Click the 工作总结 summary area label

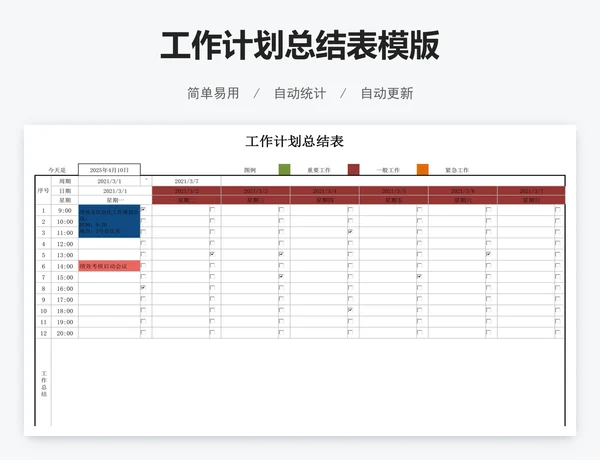[x=44, y=383]
